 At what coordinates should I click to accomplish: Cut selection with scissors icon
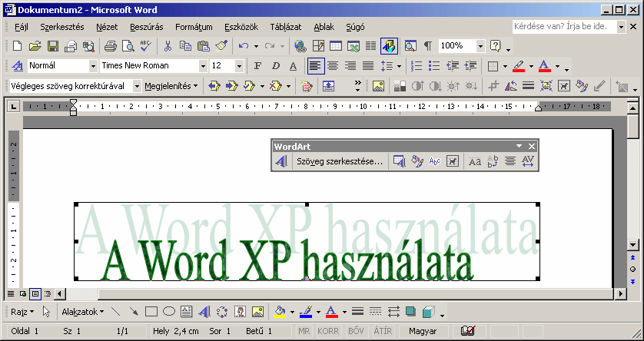168,46
